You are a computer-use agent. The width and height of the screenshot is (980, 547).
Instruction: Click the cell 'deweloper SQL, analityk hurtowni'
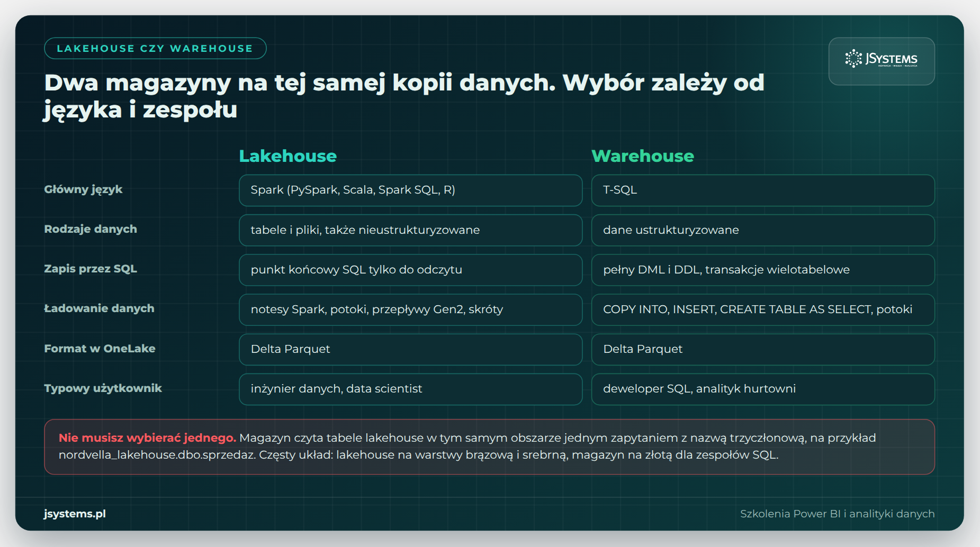pyautogui.click(x=763, y=389)
